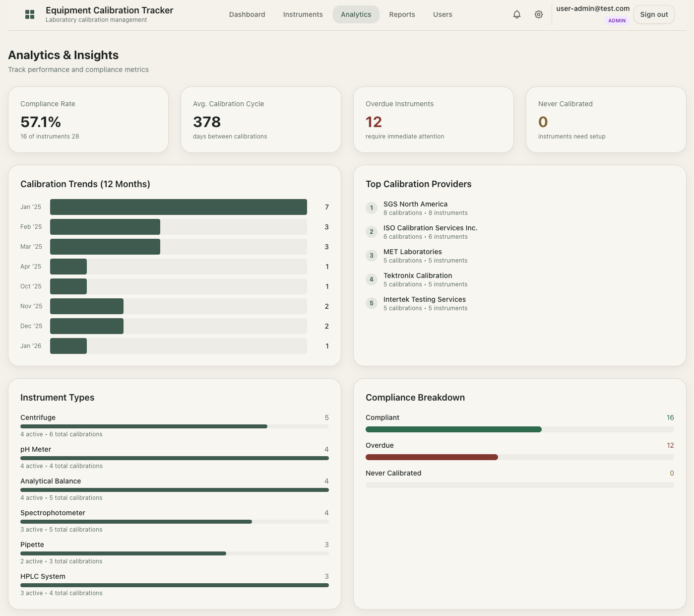Click the rank 4 badge beside Tektronix Calibration
This screenshot has height=616, width=694.
click(x=372, y=279)
